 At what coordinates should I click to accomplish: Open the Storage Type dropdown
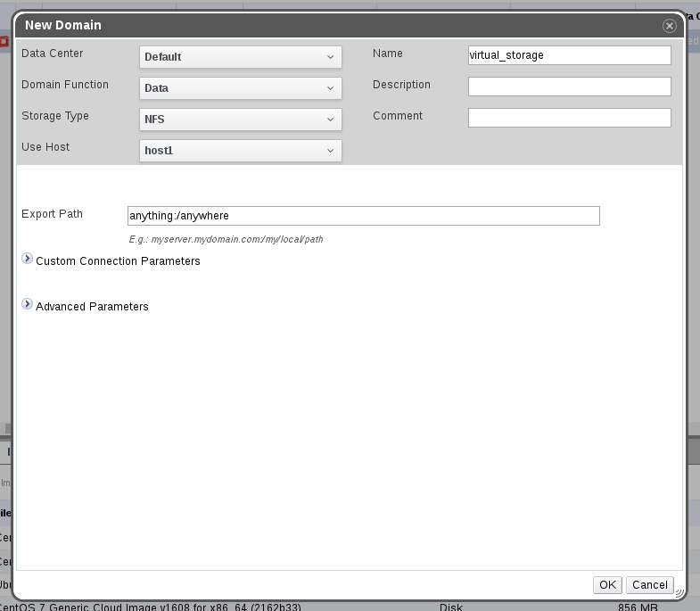point(241,120)
